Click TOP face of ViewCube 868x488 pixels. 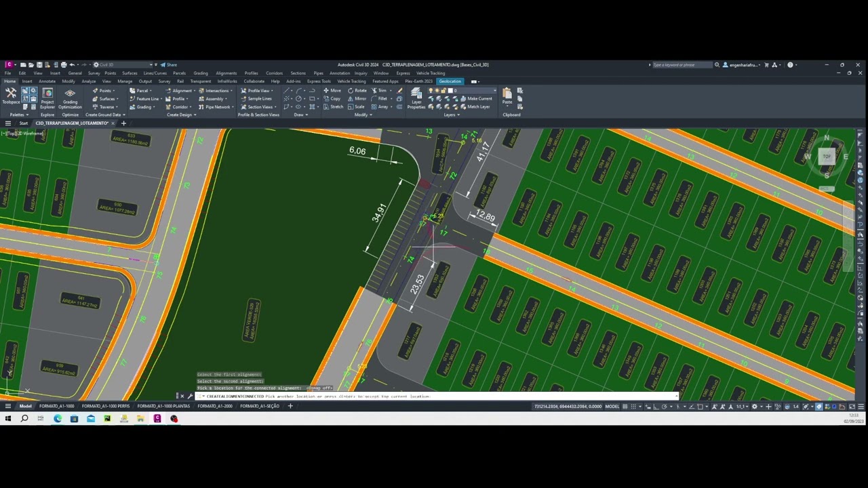[827, 157]
